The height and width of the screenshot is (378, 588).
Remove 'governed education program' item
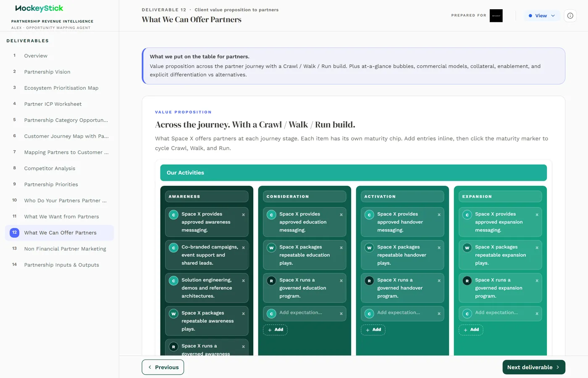[x=341, y=281]
